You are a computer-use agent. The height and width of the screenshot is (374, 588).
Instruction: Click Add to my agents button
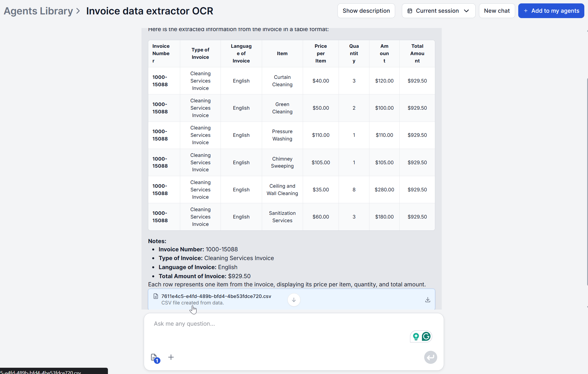(x=551, y=11)
